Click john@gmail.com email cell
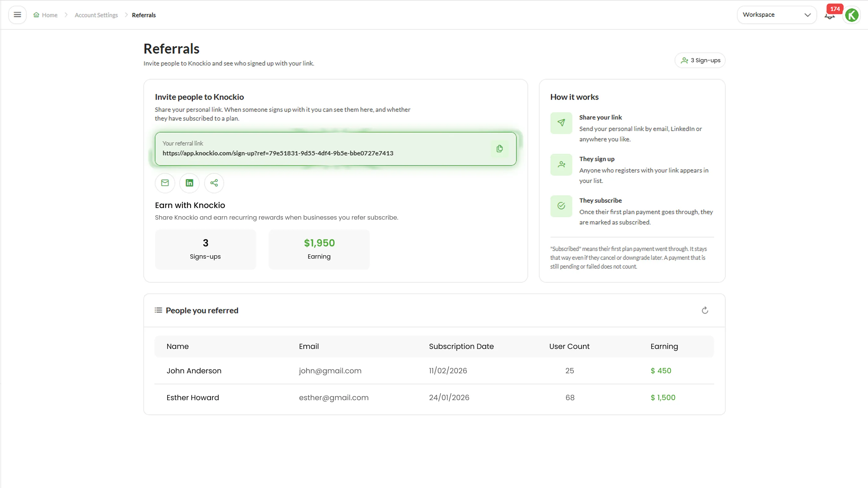Viewport: 868px width, 488px height. 330,371
